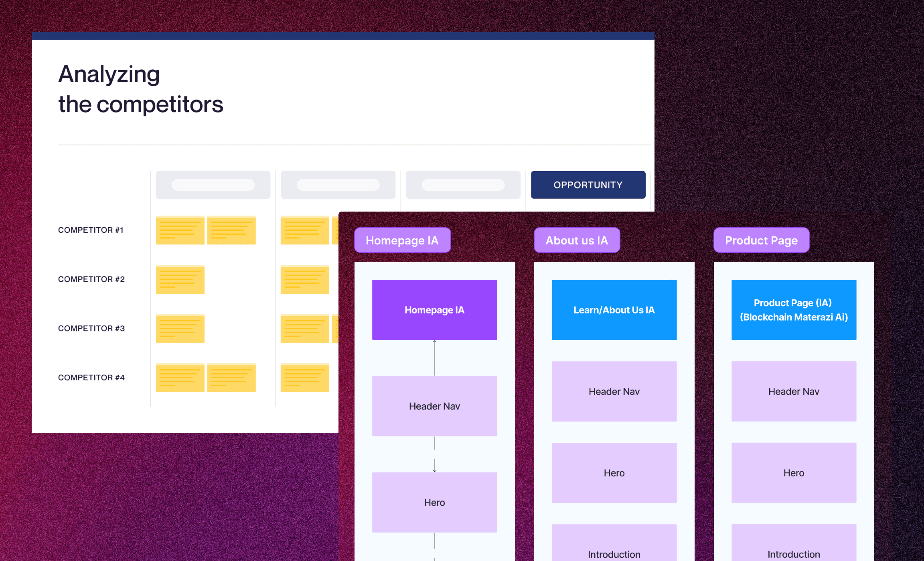The image size is (924, 561).
Task: Select second sticky note in COMPETITOR #1 first column
Action: pyautogui.click(x=231, y=230)
